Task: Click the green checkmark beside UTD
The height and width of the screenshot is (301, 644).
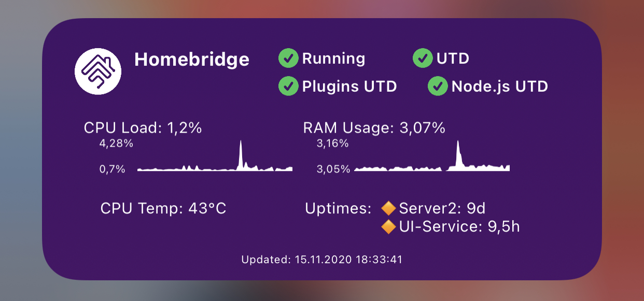Action: click(x=423, y=59)
